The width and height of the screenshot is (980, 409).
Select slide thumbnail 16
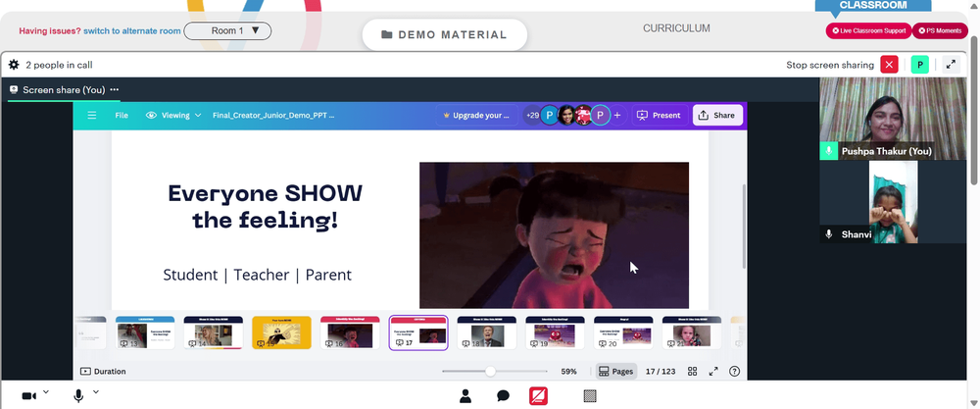[350, 332]
